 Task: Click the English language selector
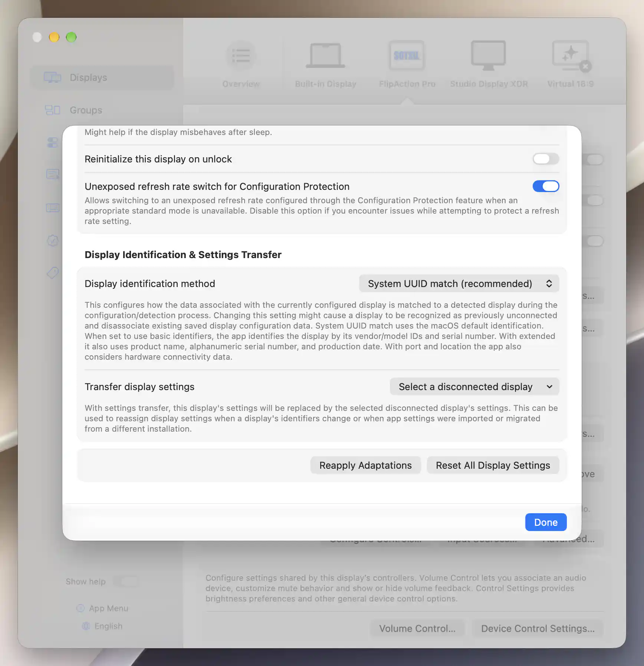point(103,626)
